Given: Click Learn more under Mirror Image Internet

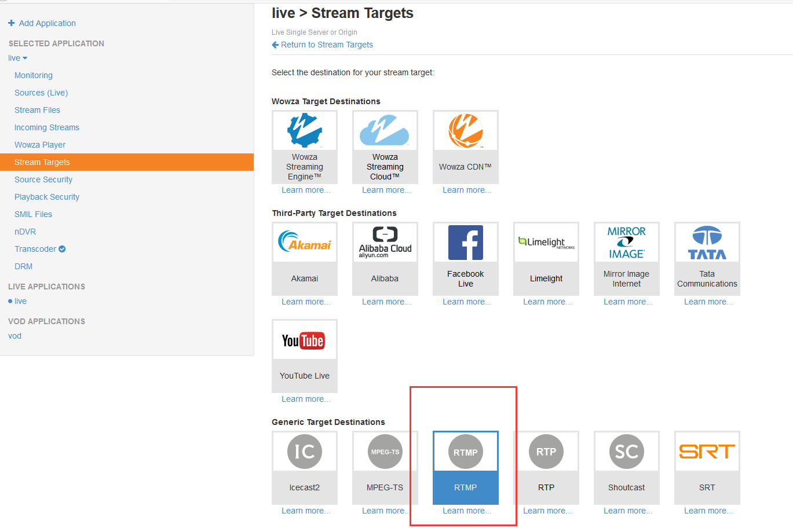Looking at the screenshot, I should pos(628,302).
